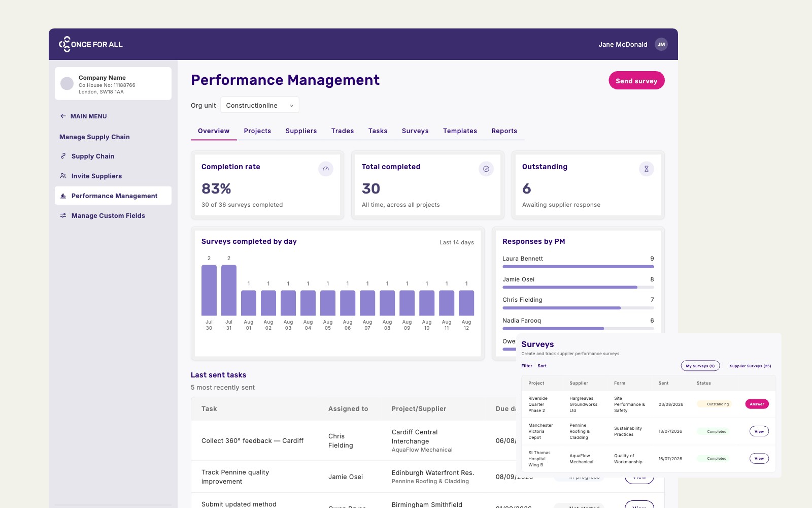Click the Send survey button
This screenshot has width=812, height=508.
click(x=636, y=80)
